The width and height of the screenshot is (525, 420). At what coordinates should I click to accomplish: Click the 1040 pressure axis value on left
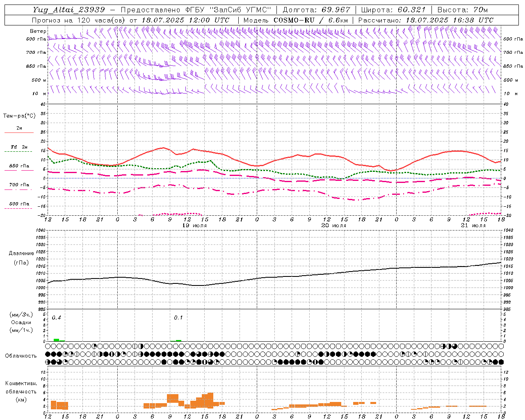(41, 231)
